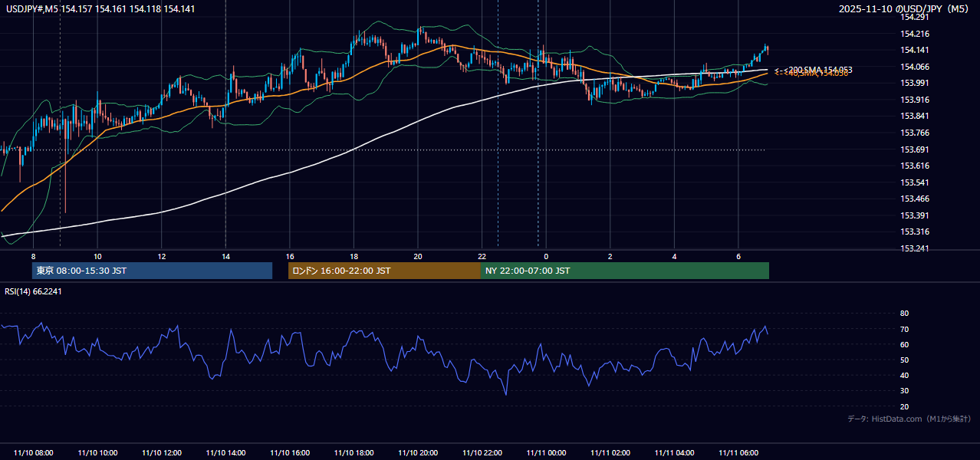This screenshot has width=980, height=460.
Task: Select the 2025-11-10 USD/JPY (M5) chart title
Action: tap(905, 8)
